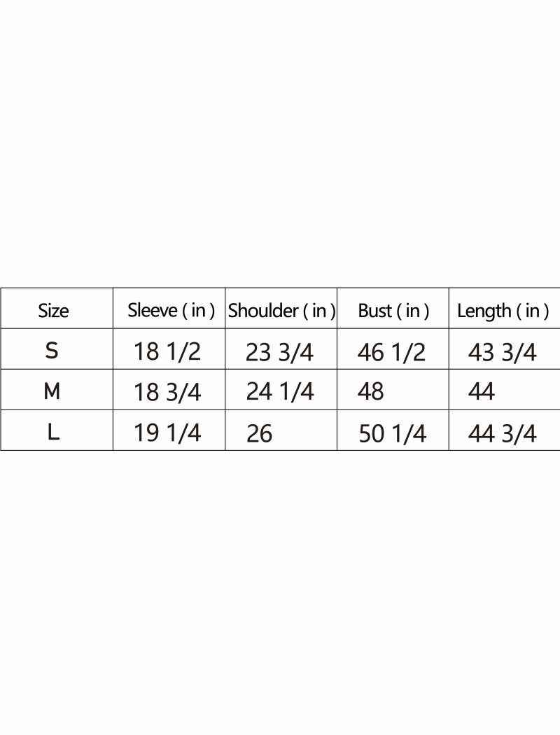Click sleeve value 18 1/2 for size S
This screenshot has height=735, width=560.
[167, 351]
